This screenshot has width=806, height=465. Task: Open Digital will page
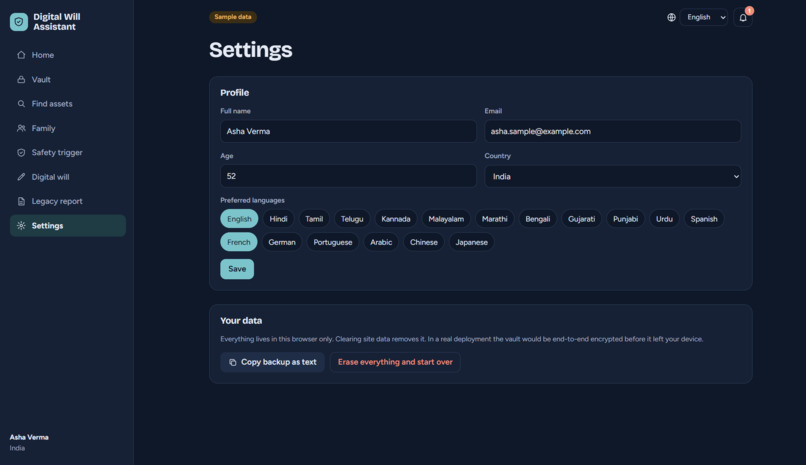(x=68, y=177)
